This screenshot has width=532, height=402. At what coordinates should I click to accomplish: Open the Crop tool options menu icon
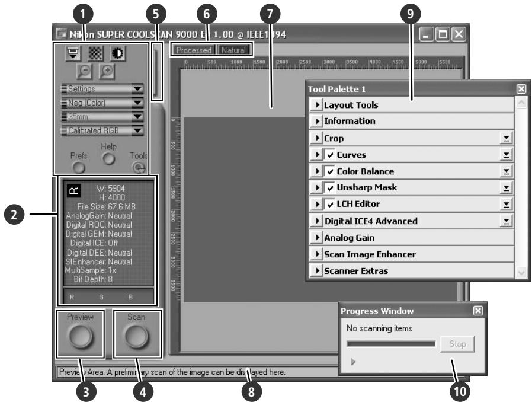click(x=506, y=138)
